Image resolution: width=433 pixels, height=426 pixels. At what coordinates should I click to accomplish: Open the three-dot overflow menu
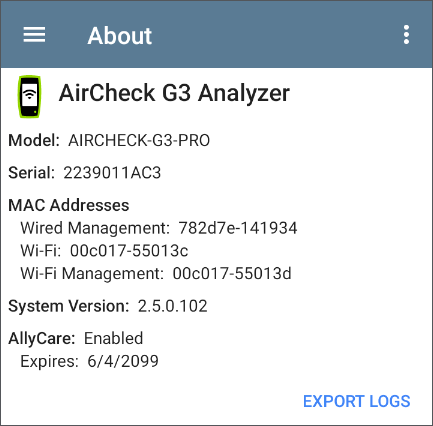(x=406, y=35)
